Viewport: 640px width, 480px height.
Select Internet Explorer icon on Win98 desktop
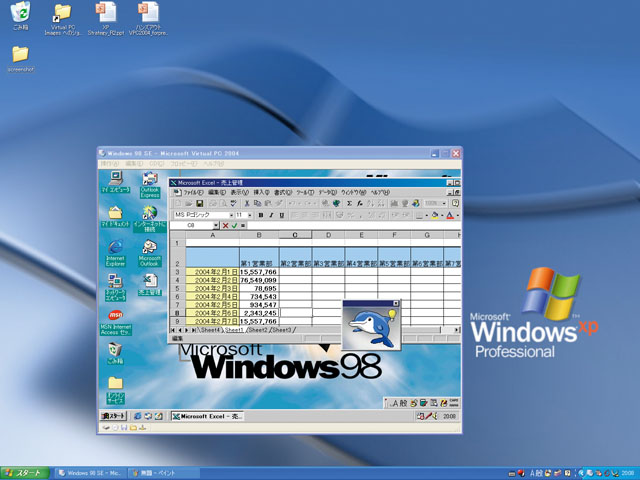(116, 253)
